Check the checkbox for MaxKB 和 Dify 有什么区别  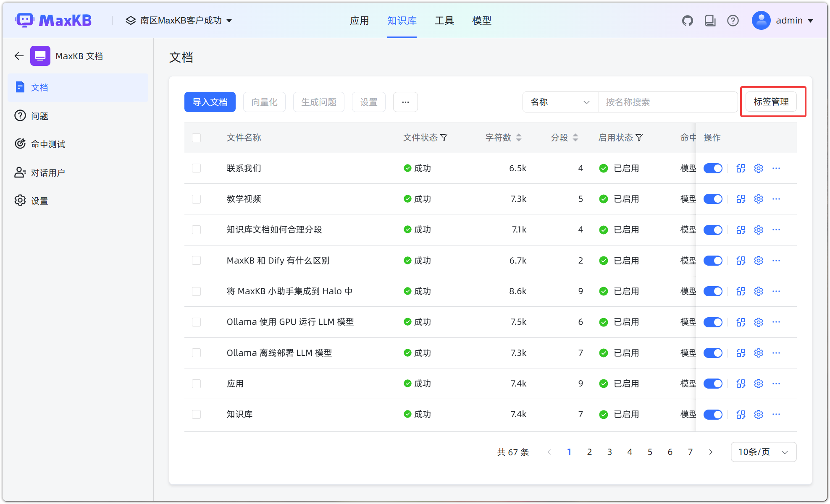pos(196,260)
